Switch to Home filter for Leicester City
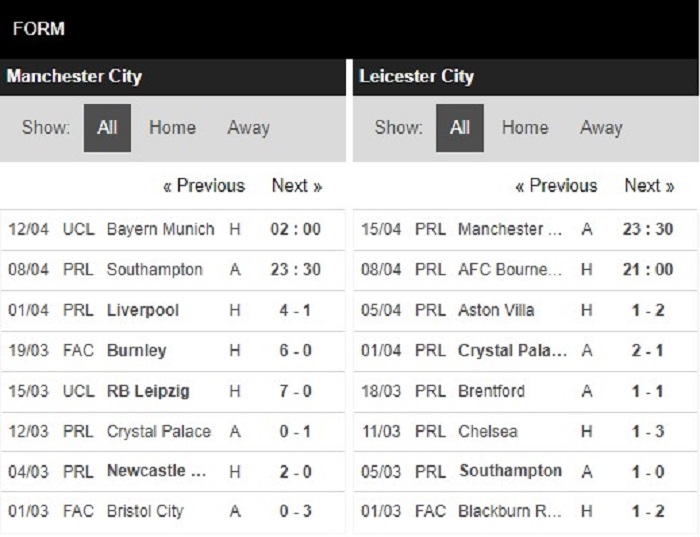The width and height of the screenshot is (700, 537). 525,128
